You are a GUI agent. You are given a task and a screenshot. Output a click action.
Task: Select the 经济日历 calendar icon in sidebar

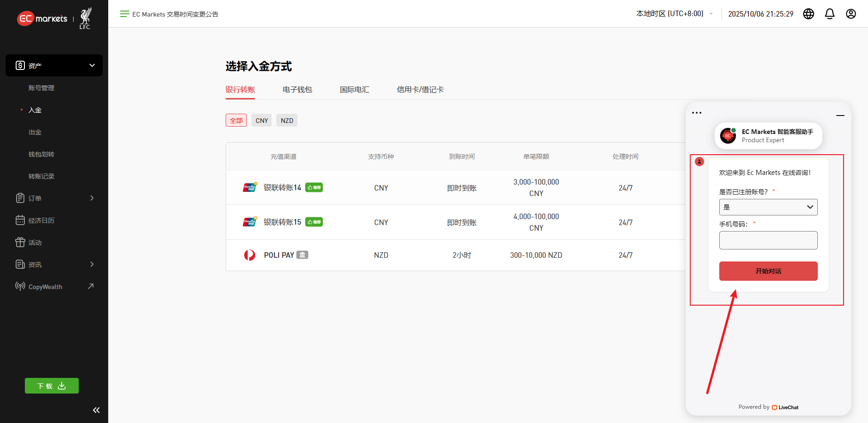[20, 220]
